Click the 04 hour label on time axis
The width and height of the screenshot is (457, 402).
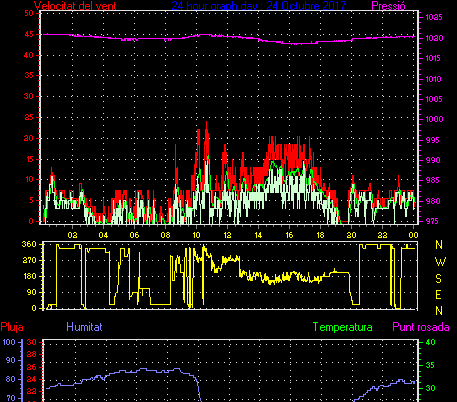pyautogui.click(x=103, y=235)
